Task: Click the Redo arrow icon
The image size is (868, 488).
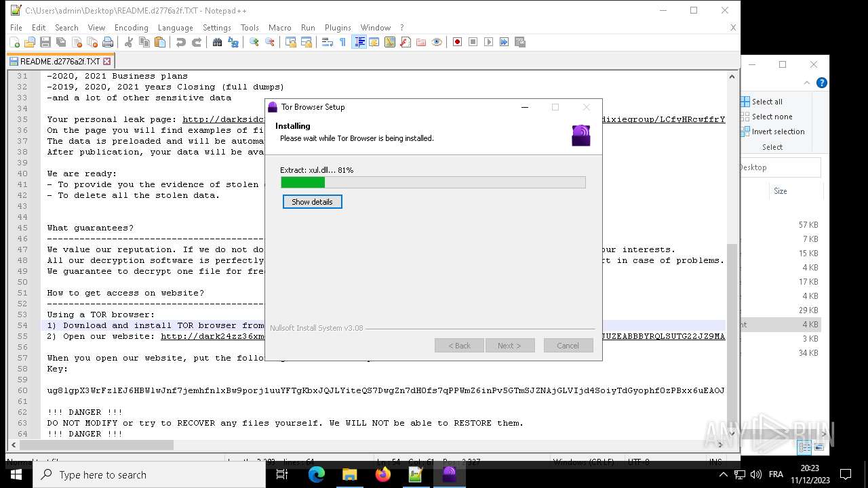Action: pos(197,42)
